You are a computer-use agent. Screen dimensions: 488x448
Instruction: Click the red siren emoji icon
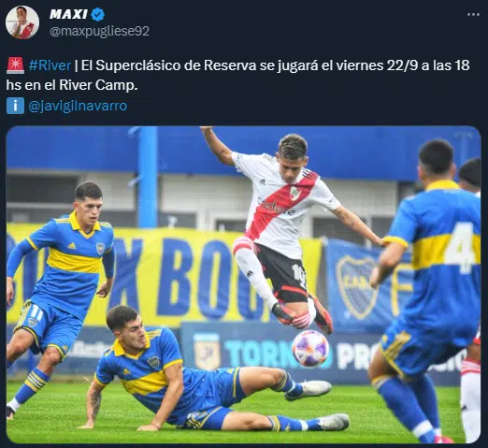[x=15, y=65]
